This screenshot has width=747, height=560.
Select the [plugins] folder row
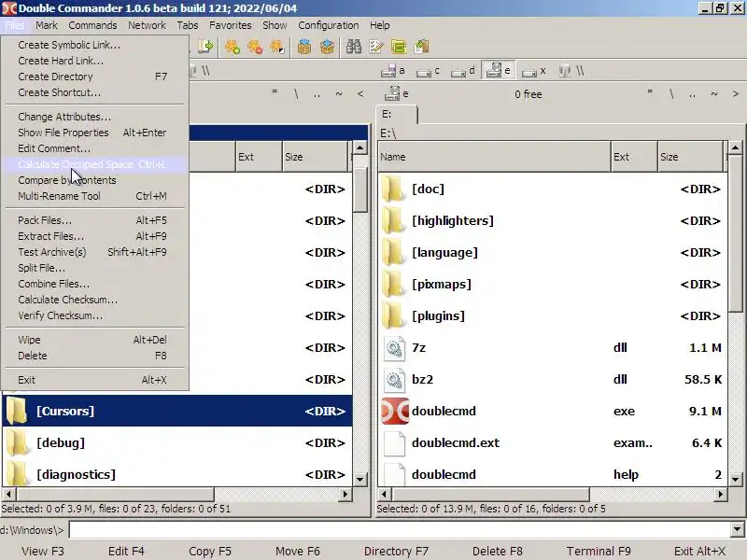tap(553, 316)
